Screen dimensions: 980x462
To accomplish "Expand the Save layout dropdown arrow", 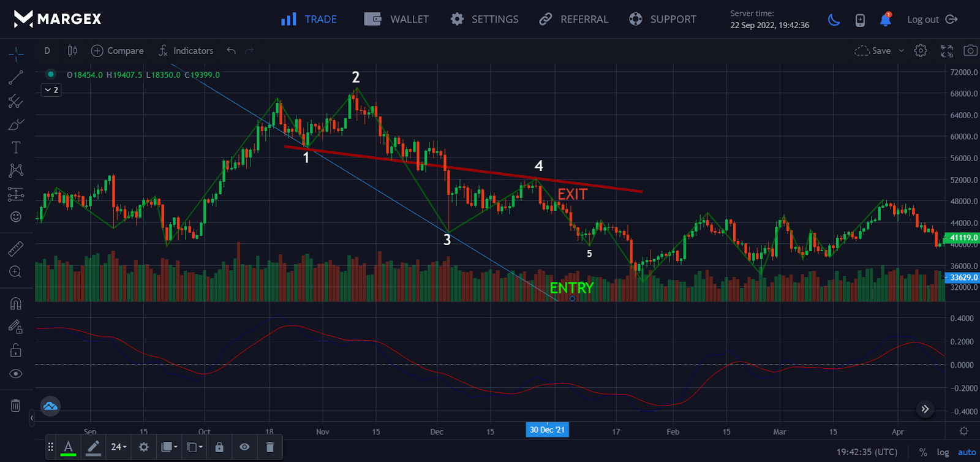I will [901, 51].
